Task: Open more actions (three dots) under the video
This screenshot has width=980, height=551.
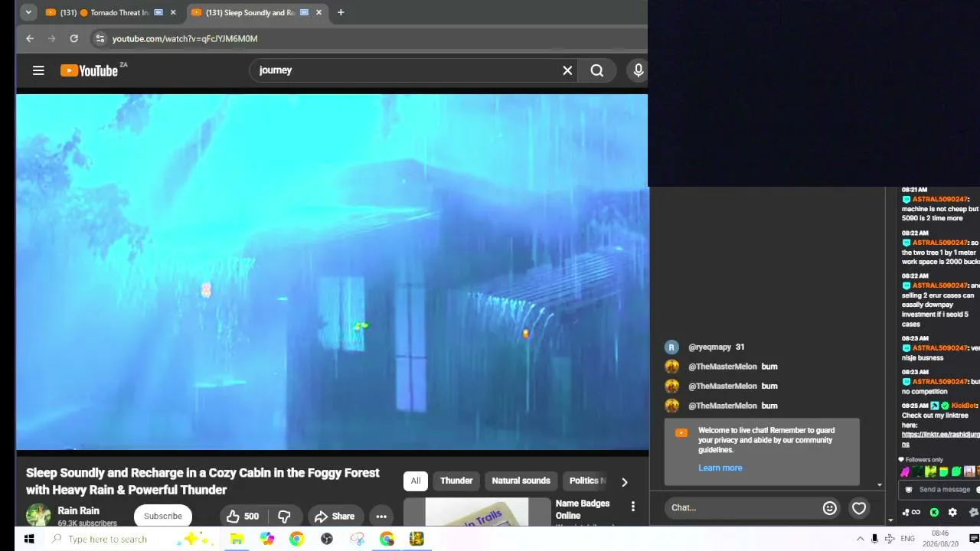Action: point(381,516)
